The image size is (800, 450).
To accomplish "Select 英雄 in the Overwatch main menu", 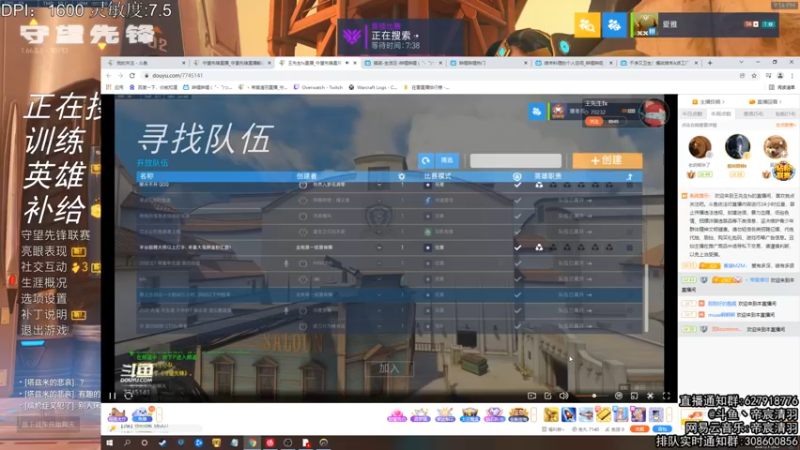I will click(x=55, y=176).
